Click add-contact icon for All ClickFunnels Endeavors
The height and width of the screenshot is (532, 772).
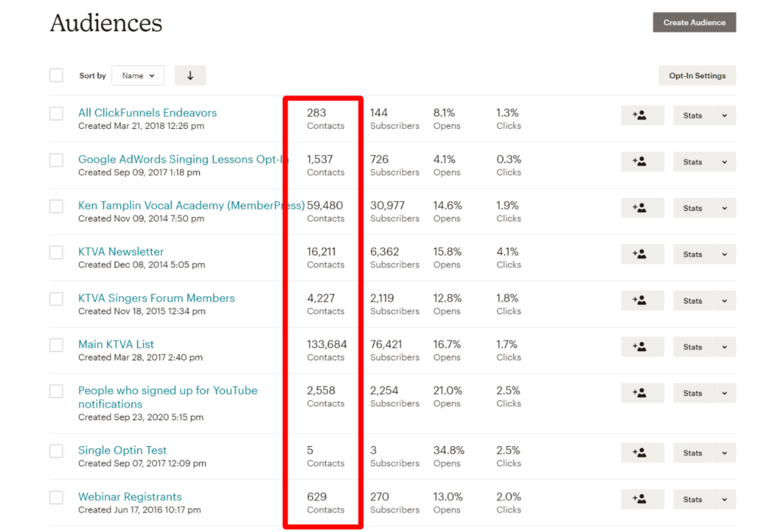[x=642, y=115]
